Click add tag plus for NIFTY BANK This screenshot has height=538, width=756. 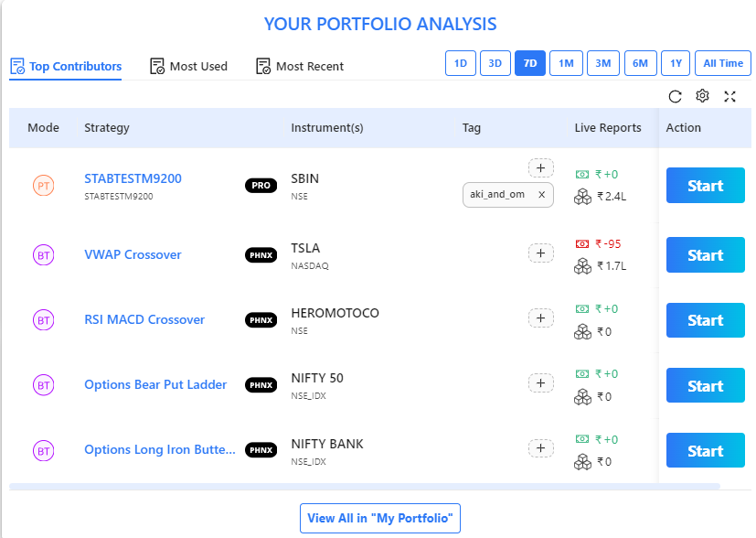(x=540, y=448)
